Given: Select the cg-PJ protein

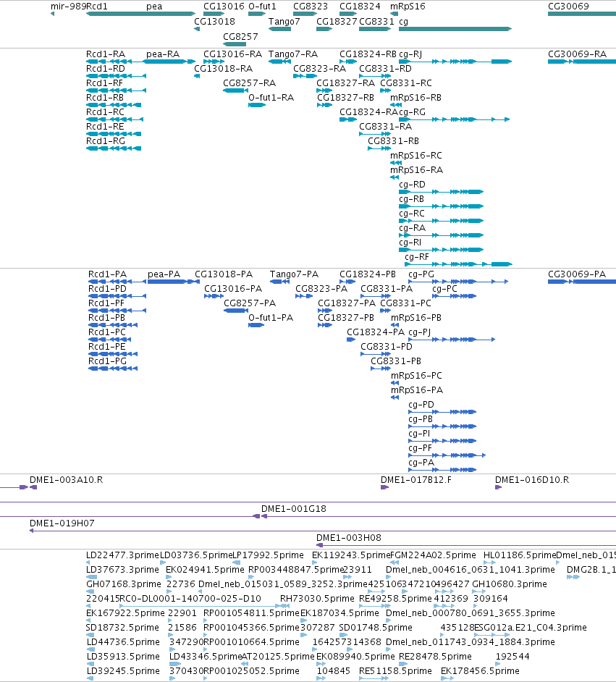Looking at the screenshot, I should 420,332.
